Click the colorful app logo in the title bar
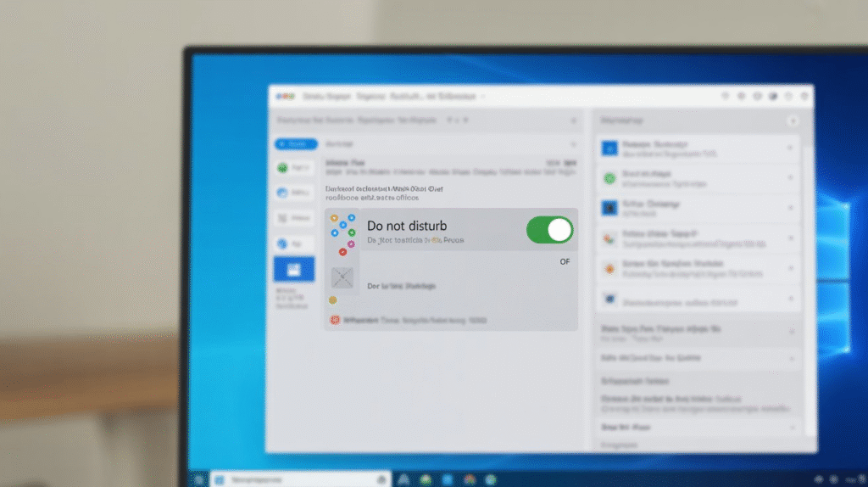Screen dimensions: 868x487 pyautogui.click(x=286, y=97)
